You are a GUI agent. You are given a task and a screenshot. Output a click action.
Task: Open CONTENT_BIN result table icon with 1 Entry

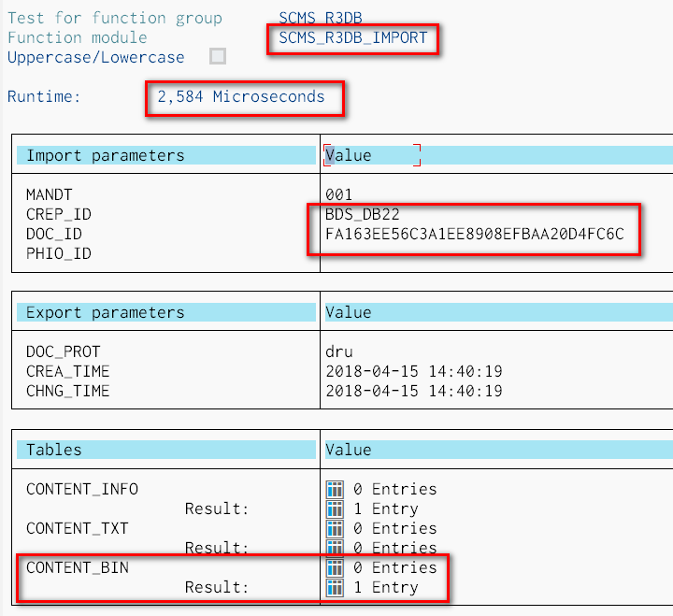click(x=335, y=588)
